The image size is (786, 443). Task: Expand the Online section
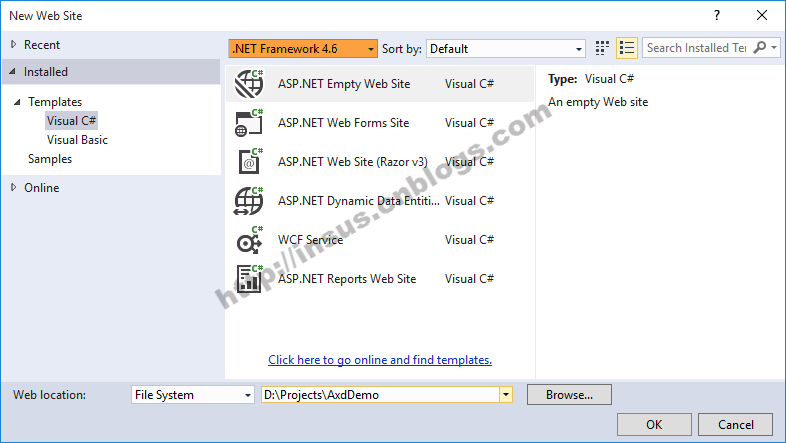coord(14,187)
